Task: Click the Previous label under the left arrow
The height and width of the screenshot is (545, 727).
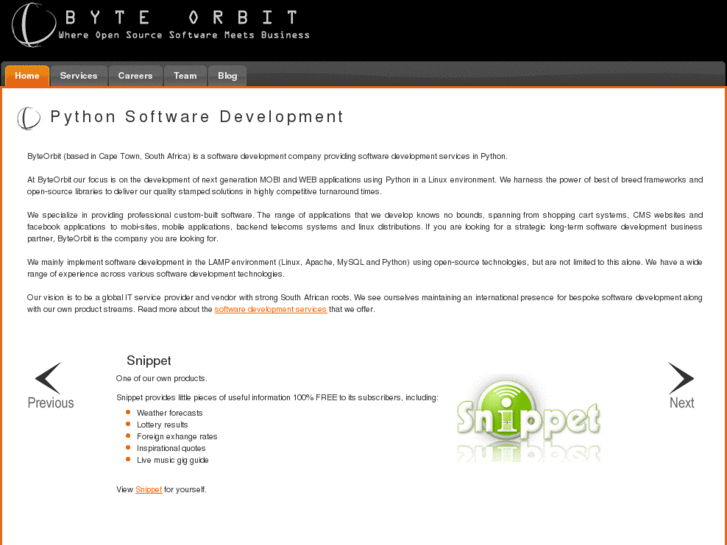Action: pyautogui.click(x=51, y=403)
